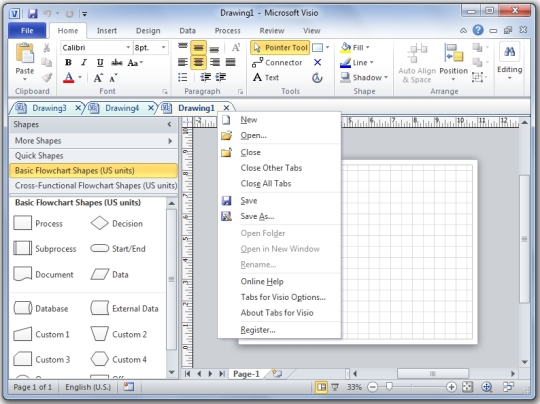Click the Paste clipboard icon
The image size is (540, 404).
point(25,54)
